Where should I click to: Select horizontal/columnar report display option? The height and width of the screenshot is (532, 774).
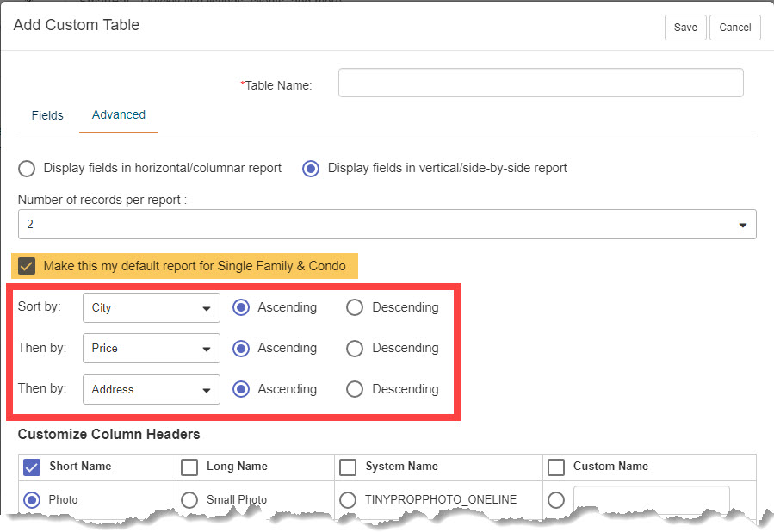pyautogui.click(x=27, y=169)
